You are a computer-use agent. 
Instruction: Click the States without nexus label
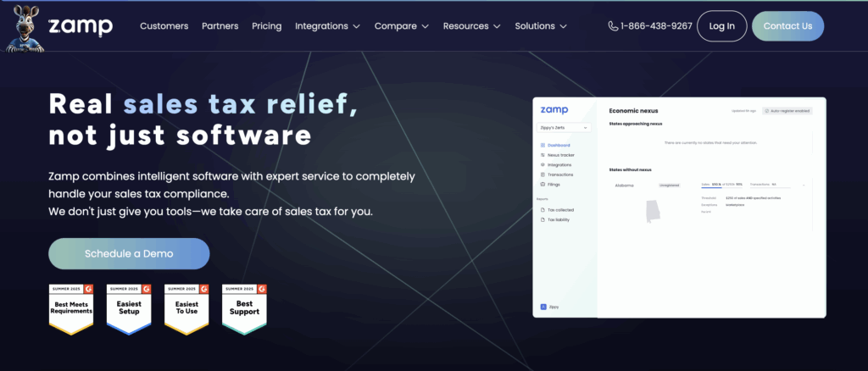tap(630, 169)
